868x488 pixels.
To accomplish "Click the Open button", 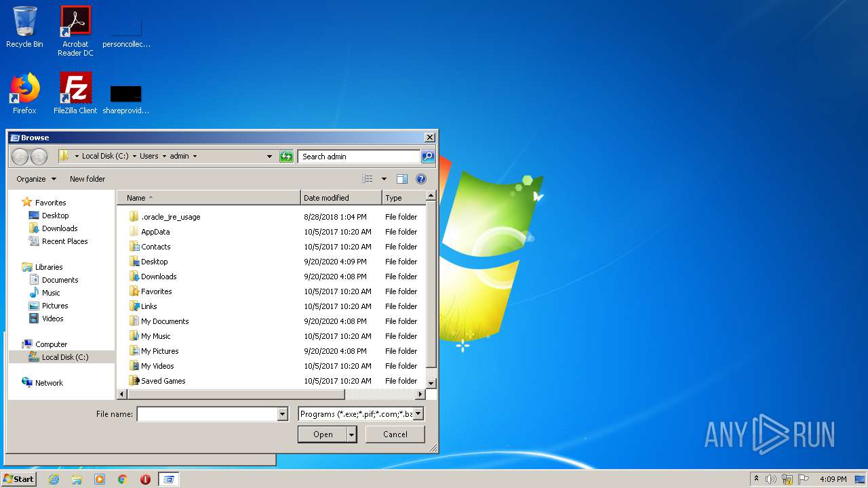I will click(323, 434).
